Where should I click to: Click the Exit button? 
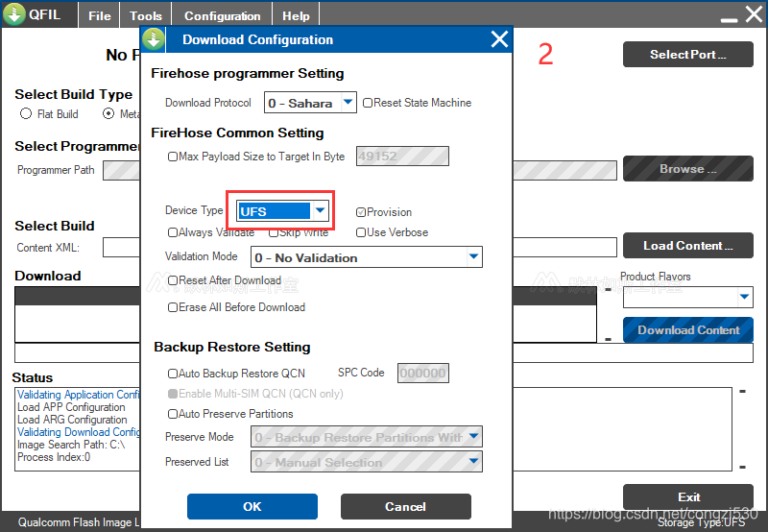coord(687,497)
